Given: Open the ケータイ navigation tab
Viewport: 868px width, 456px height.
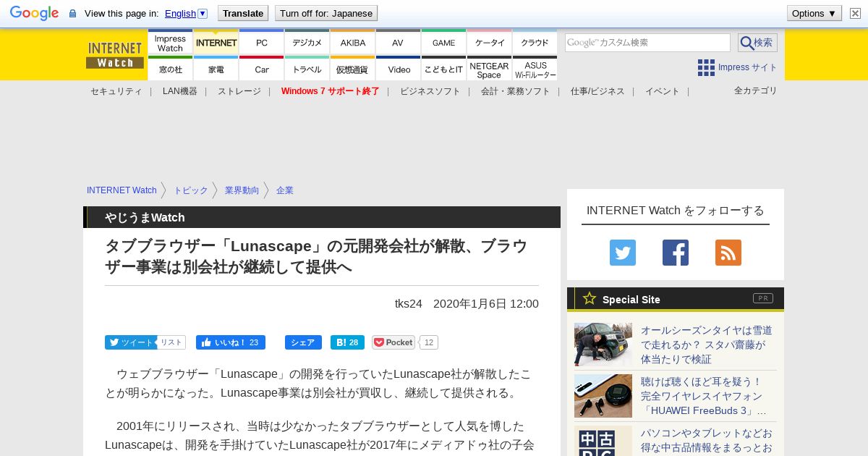Looking at the screenshot, I should click(489, 43).
